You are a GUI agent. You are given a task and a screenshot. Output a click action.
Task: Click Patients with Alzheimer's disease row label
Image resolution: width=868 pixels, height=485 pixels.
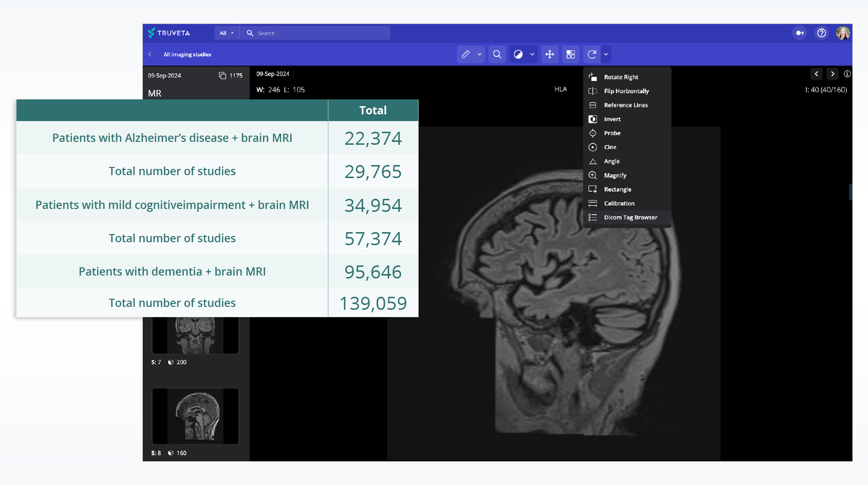click(x=172, y=138)
